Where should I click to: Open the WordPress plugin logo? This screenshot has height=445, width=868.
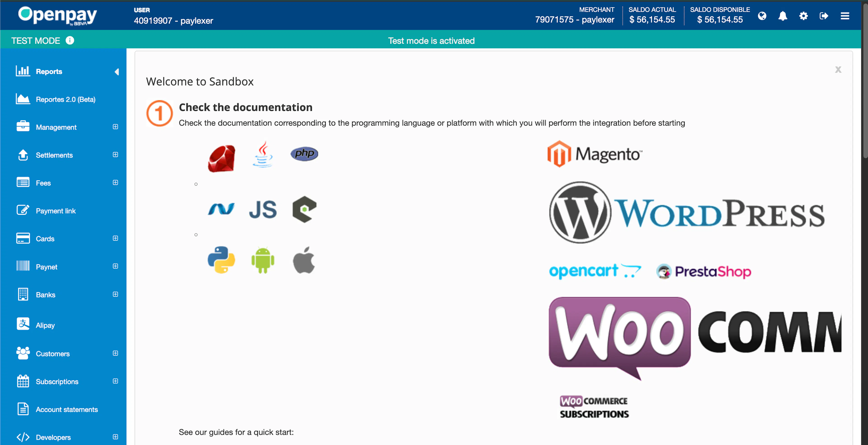coord(687,212)
